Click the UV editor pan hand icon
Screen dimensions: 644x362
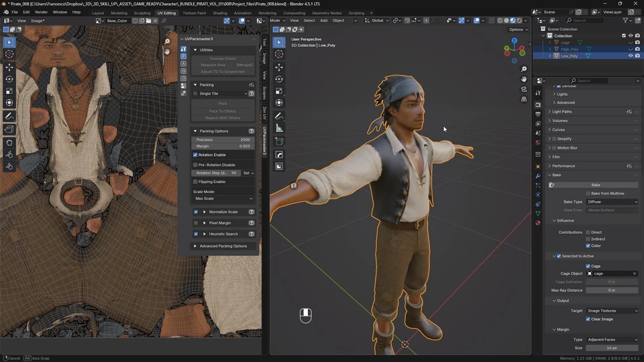pyautogui.click(x=167, y=52)
